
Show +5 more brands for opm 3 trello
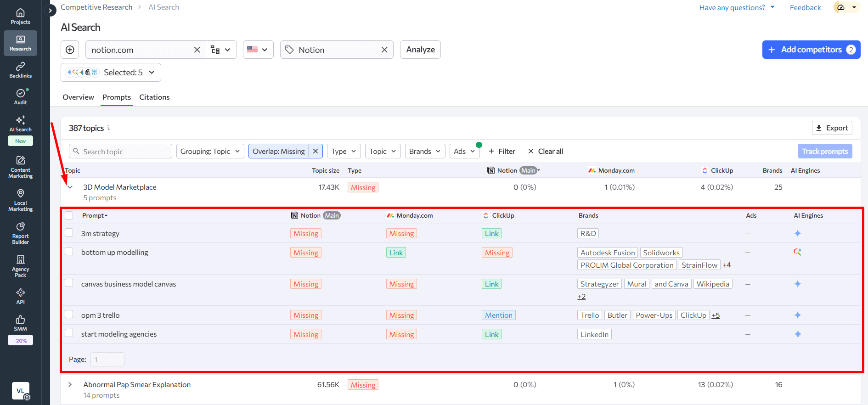[x=716, y=315]
